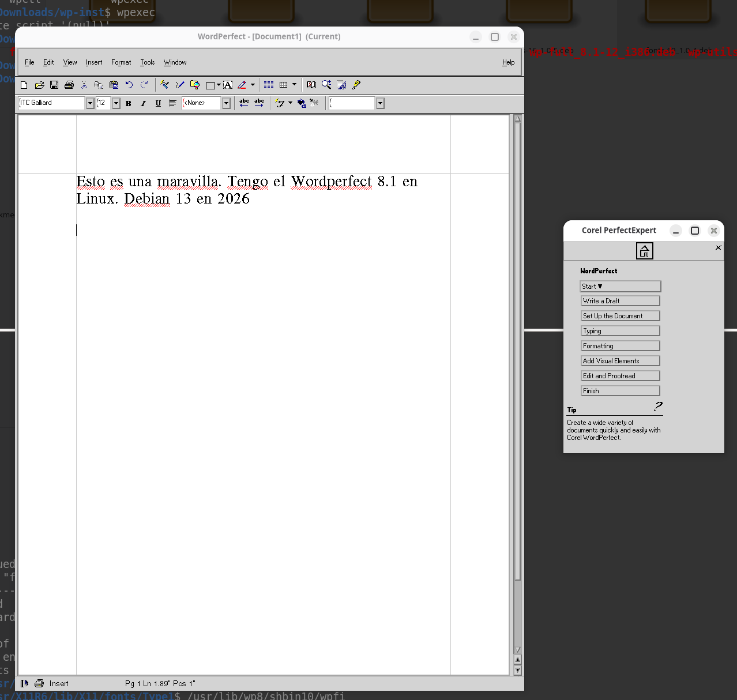The height and width of the screenshot is (700, 737).
Task: Click the Open file folder icon
Action: 39,85
